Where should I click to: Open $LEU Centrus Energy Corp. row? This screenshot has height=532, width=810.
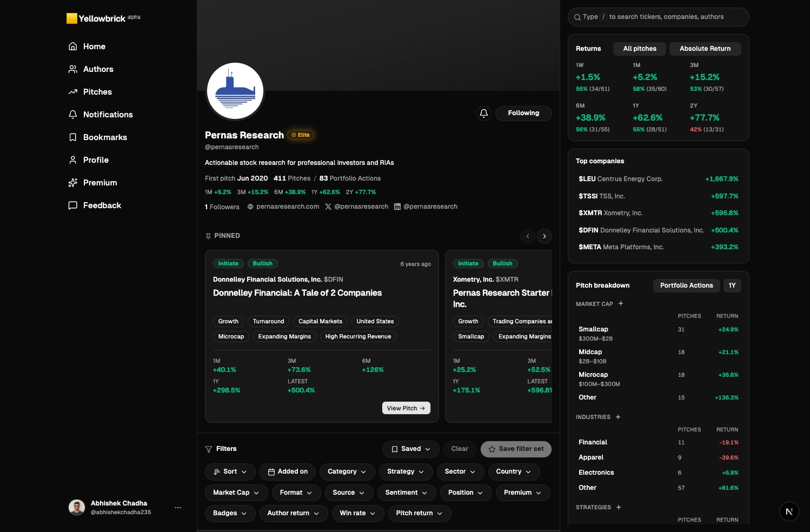click(x=659, y=179)
